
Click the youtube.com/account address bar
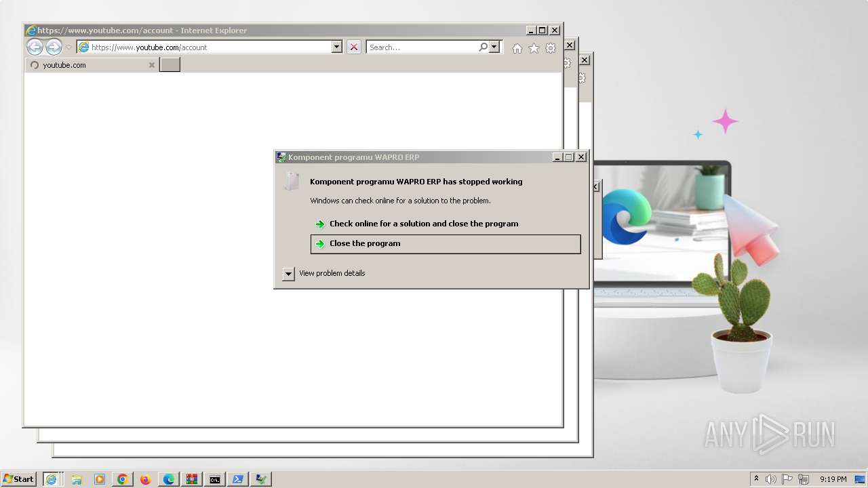coord(203,47)
